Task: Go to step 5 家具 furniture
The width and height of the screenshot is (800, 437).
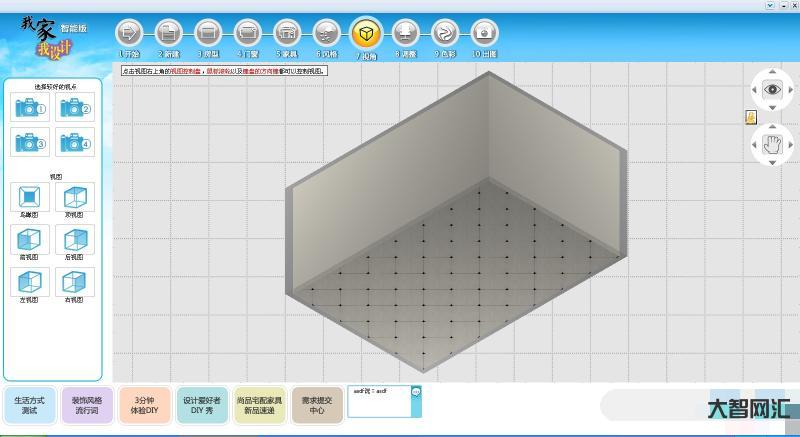Action: tap(288, 34)
